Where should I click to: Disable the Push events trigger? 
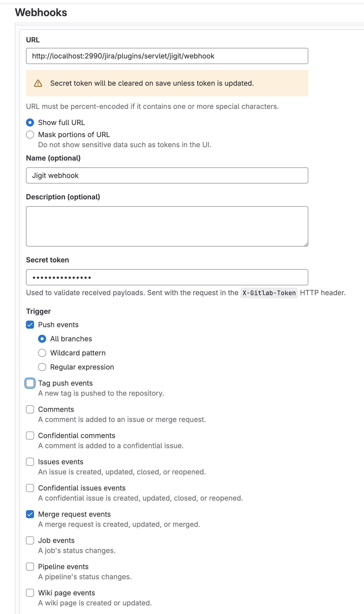(30, 325)
